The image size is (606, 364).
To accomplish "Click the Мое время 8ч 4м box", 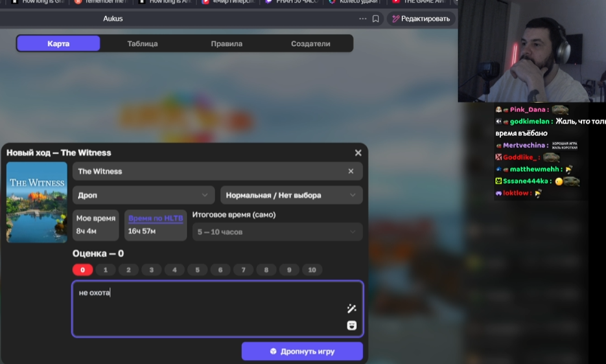I will [x=95, y=225].
